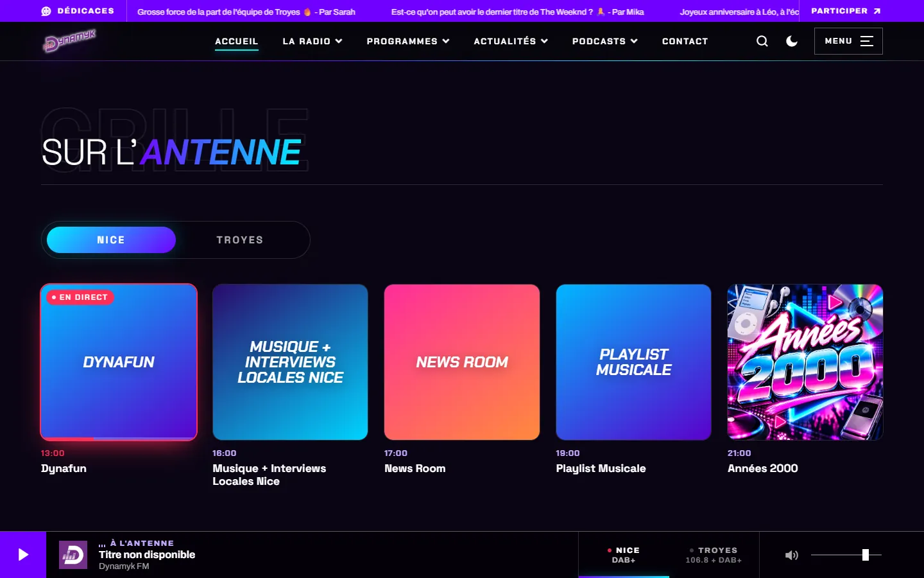Expand the PODCASTS dropdown

coord(605,41)
